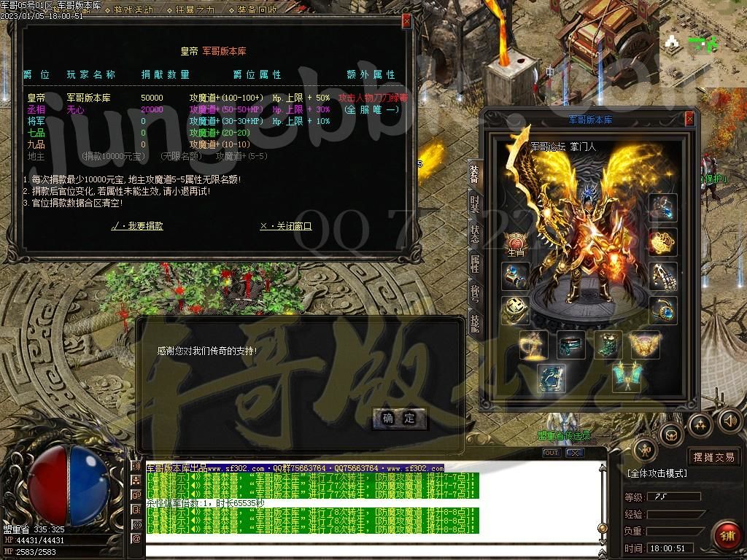
Task: Click the 皇帝 rank in the table row
Action: (x=36, y=98)
